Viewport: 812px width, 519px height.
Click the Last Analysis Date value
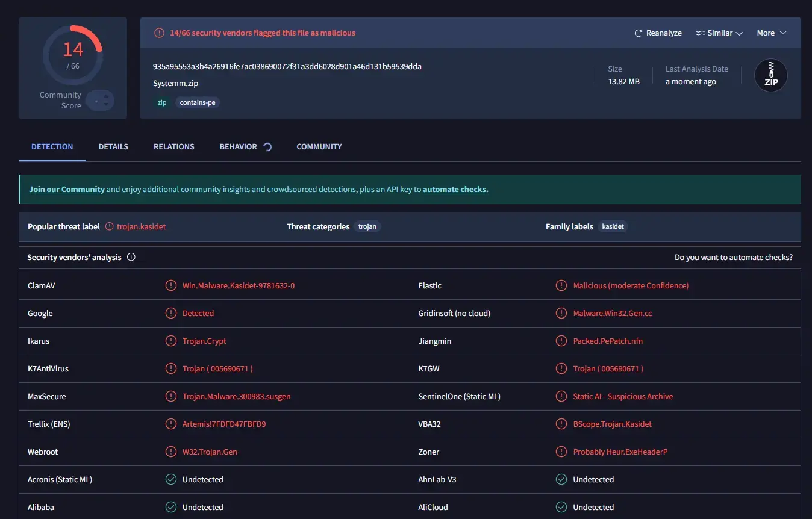pyautogui.click(x=691, y=81)
